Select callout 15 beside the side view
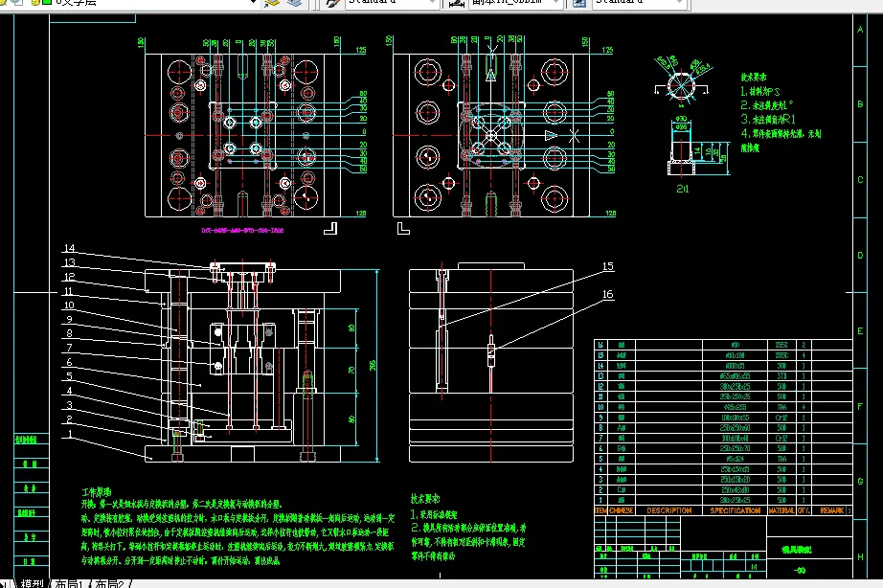Image resolution: width=883 pixels, height=588 pixels. [607, 266]
